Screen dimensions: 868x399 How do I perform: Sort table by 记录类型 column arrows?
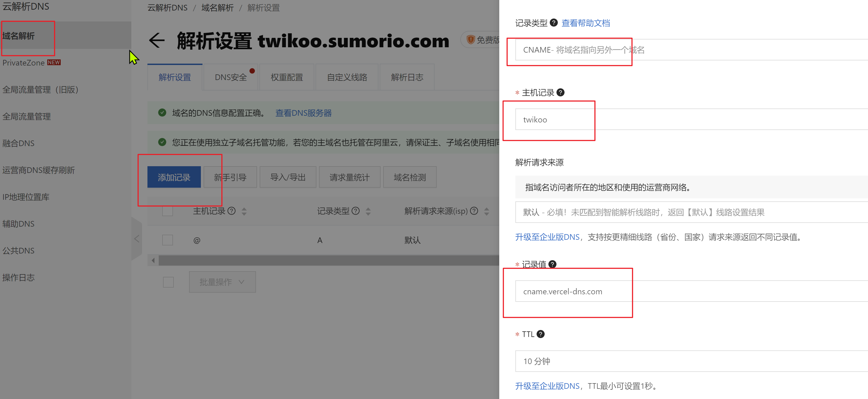pos(368,211)
